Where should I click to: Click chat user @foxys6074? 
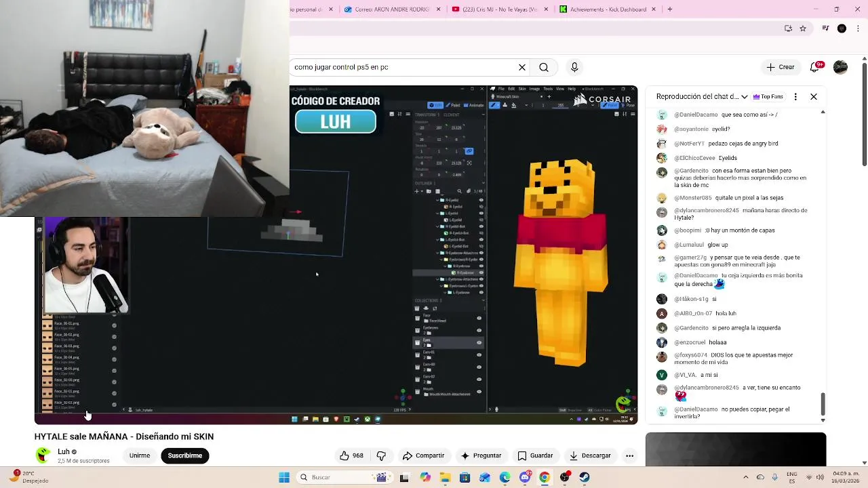(x=692, y=355)
